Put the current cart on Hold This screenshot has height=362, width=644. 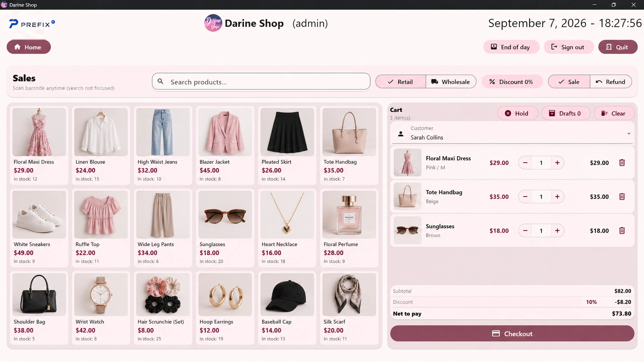(x=517, y=113)
